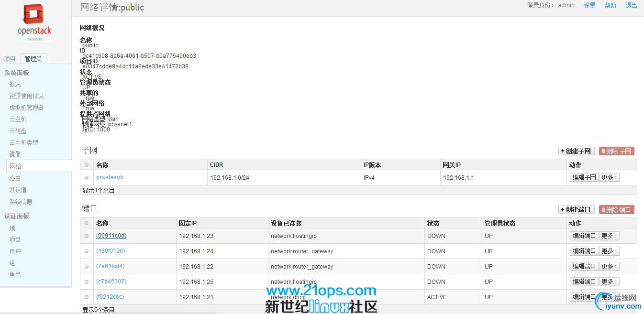Open 虚拟机管理器 in sidebar

[x=26, y=108]
